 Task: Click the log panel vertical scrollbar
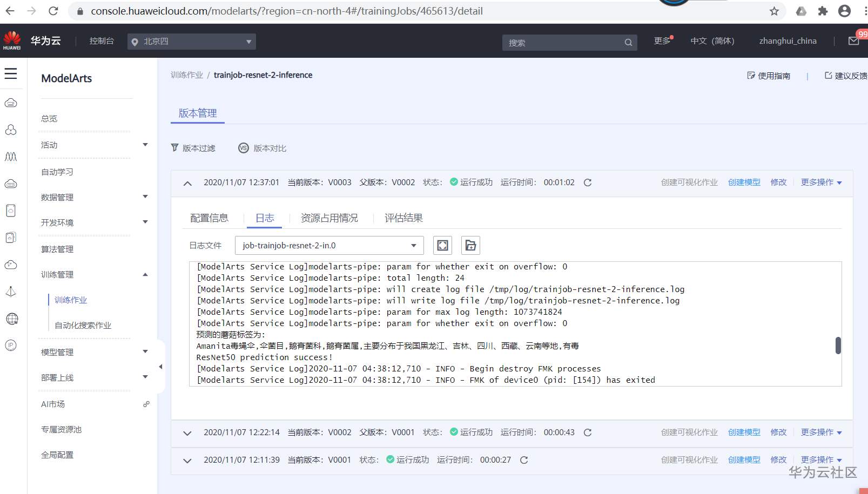click(838, 346)
